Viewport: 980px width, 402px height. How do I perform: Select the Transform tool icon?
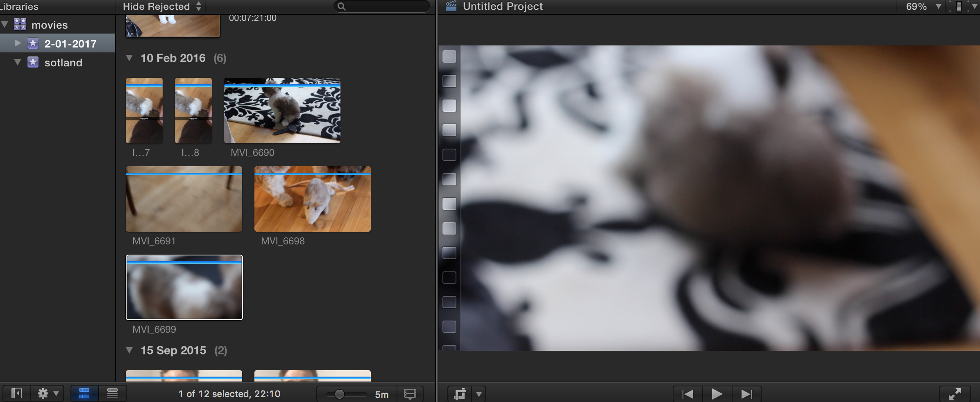pos(461,394)
